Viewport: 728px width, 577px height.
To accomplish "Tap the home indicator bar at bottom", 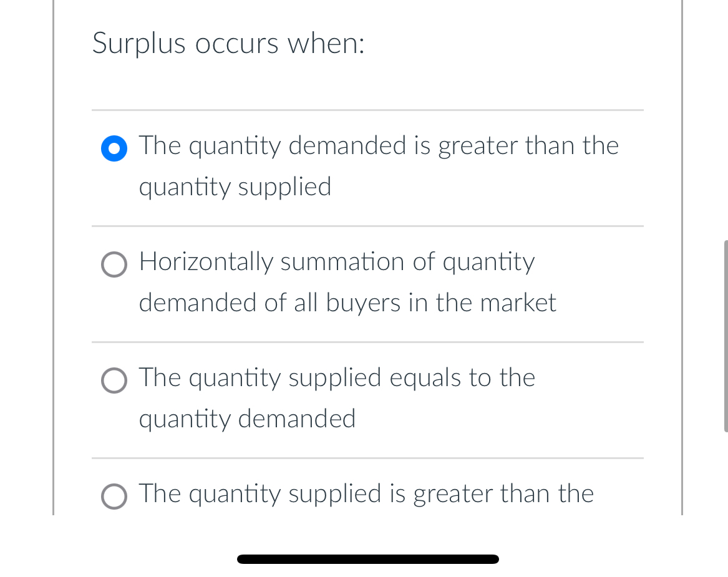I will [367, 559].
